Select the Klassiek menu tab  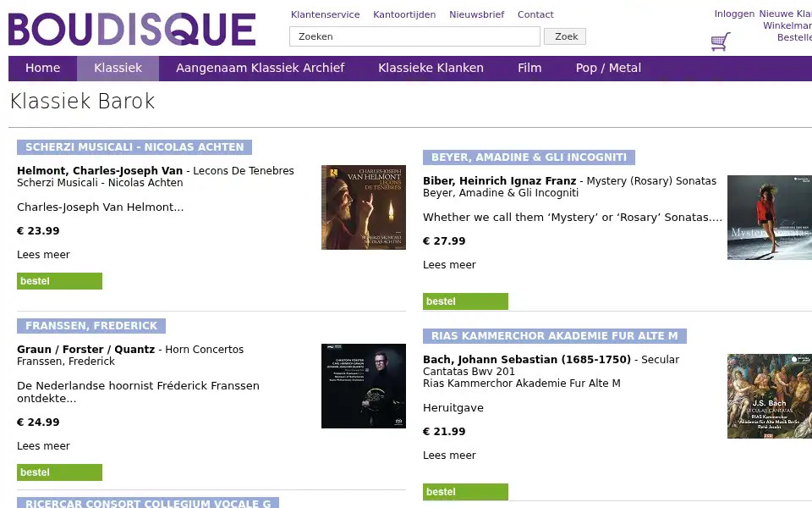point(118,68)
